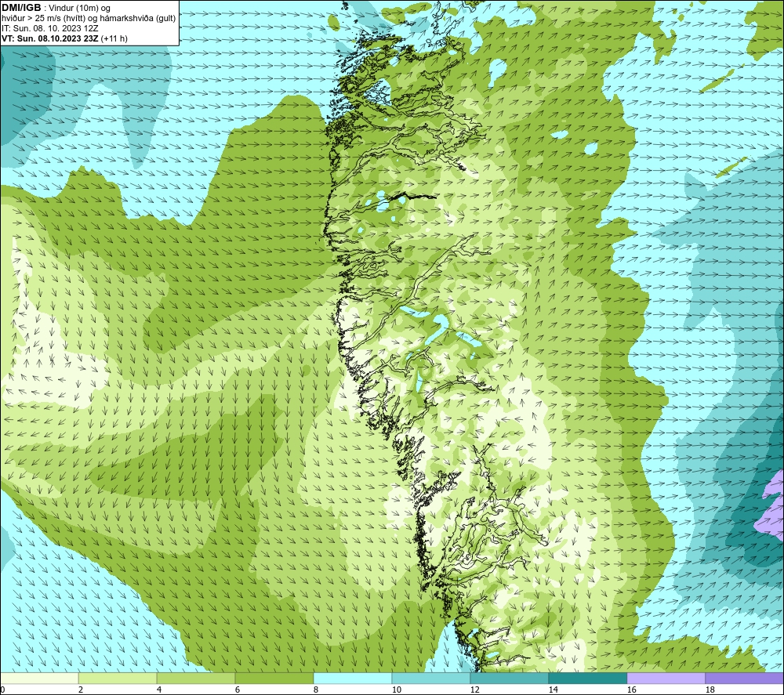
Task: Click the scale label '10'
Action: click(x=396, y=690)
